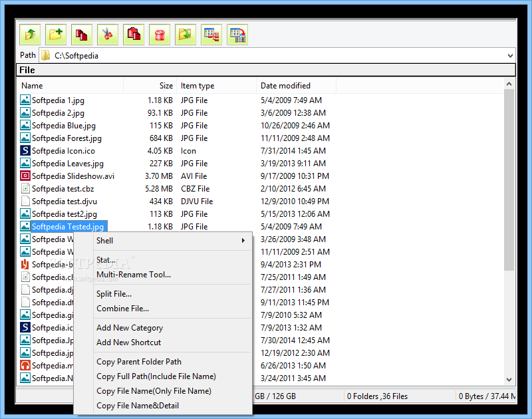This screenshot has height=419, width=532.
Task: Click the file list scroll up arrow
Action: click(x=509, y=84)
